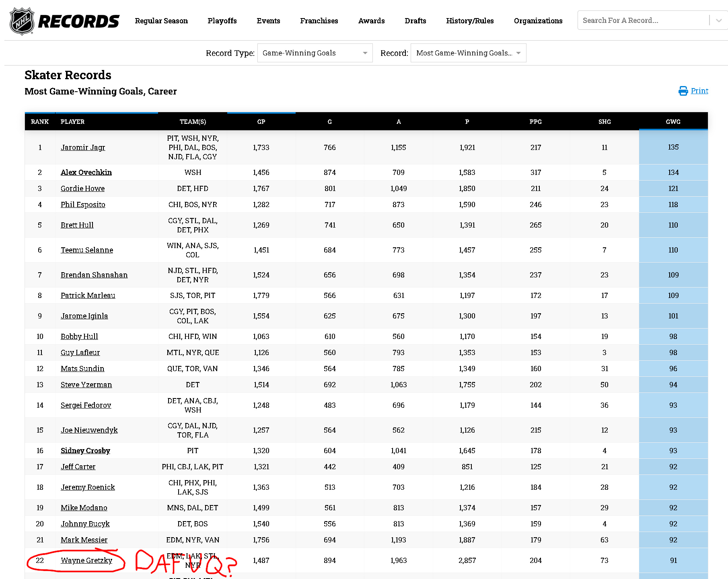Image resolution: width=728 pixels, height=579 pixels.
Task: Focus the Search For A Record field
Action: [x=643, y=21]
